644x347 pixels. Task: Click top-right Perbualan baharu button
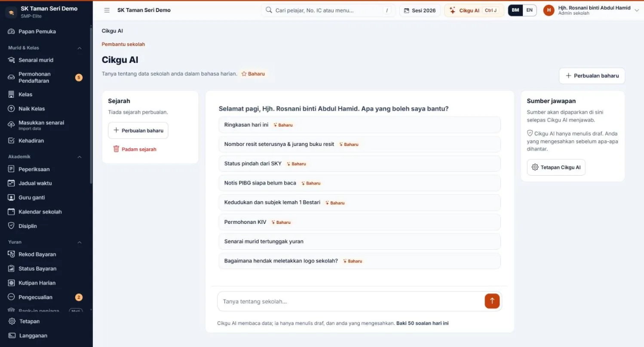tap(592, 75)
